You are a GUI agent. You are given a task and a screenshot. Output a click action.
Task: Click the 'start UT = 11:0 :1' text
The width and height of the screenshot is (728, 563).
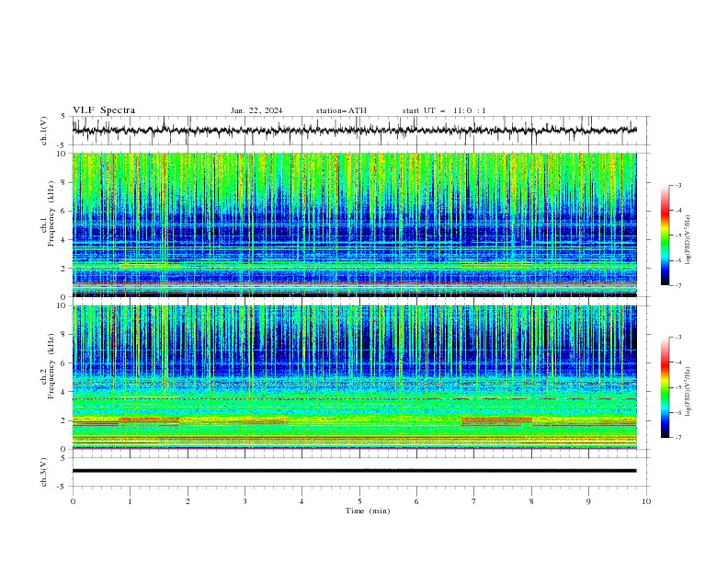coord(444,110)
